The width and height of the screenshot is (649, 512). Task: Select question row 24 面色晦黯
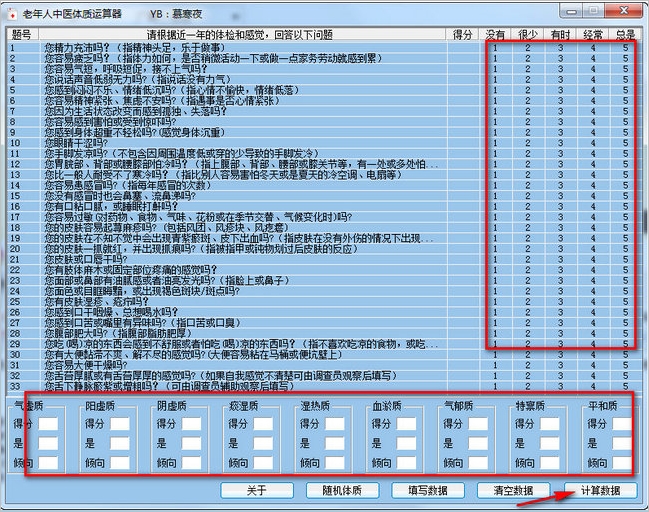tap(324, 291)
